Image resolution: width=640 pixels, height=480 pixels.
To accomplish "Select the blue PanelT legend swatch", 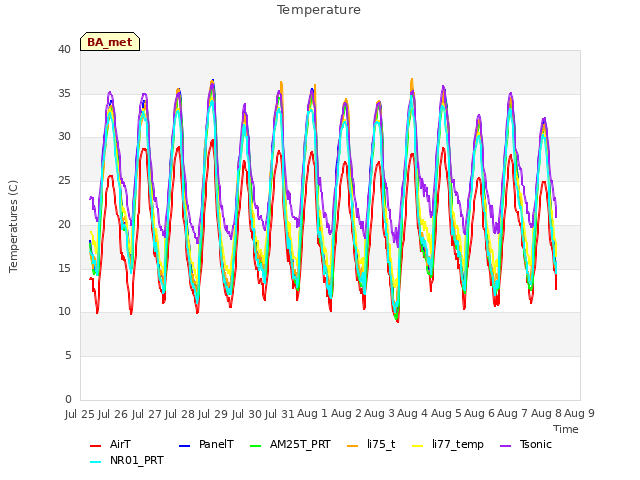I will click(x=184, y=445).
